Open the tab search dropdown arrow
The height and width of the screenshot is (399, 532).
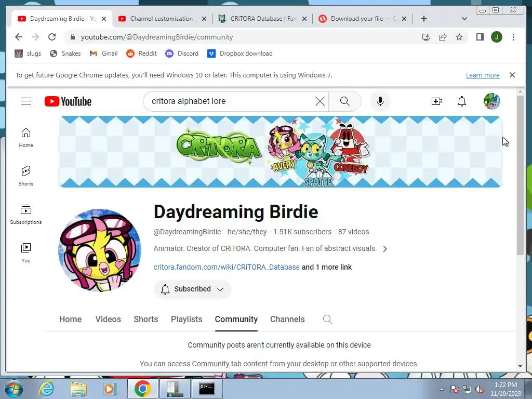click(x=464, y=19)
